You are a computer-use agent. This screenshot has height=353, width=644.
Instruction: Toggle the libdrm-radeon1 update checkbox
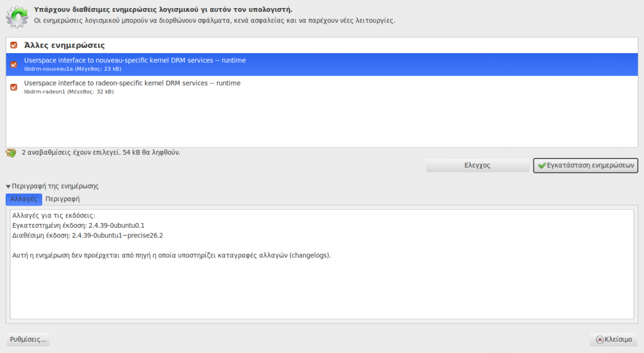click(14, 87)
